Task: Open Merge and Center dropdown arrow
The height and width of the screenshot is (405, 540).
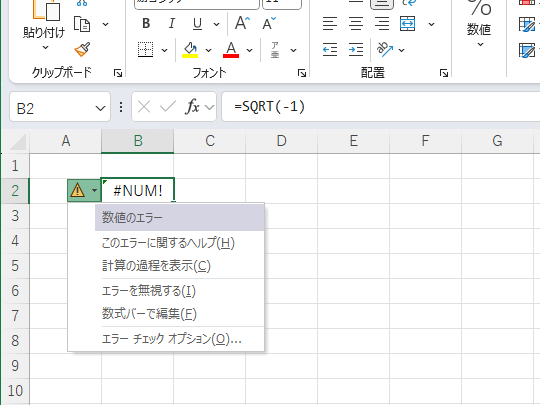Action: pos(431,24)
